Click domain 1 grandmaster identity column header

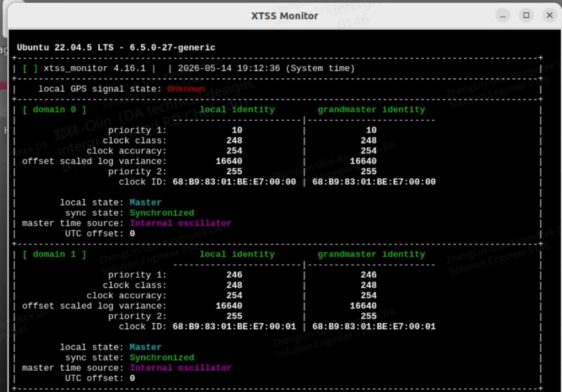click(371, 254)
